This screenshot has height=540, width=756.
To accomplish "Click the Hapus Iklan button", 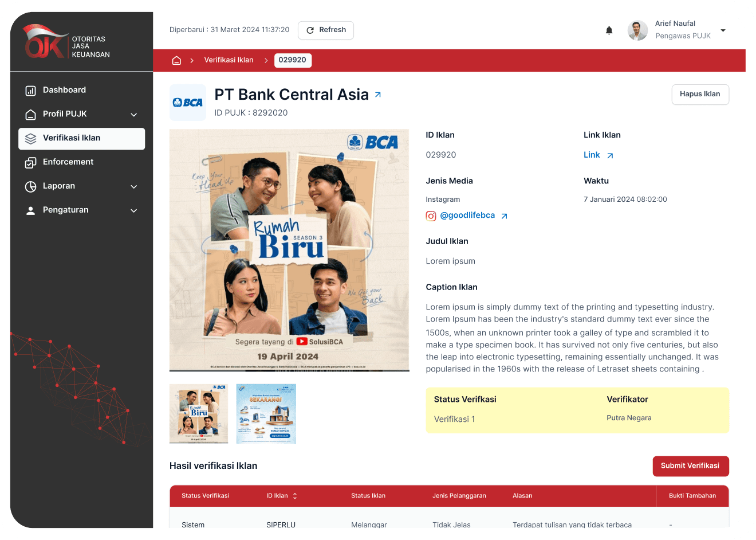I will pyautogui.click(x=700, y=95).
